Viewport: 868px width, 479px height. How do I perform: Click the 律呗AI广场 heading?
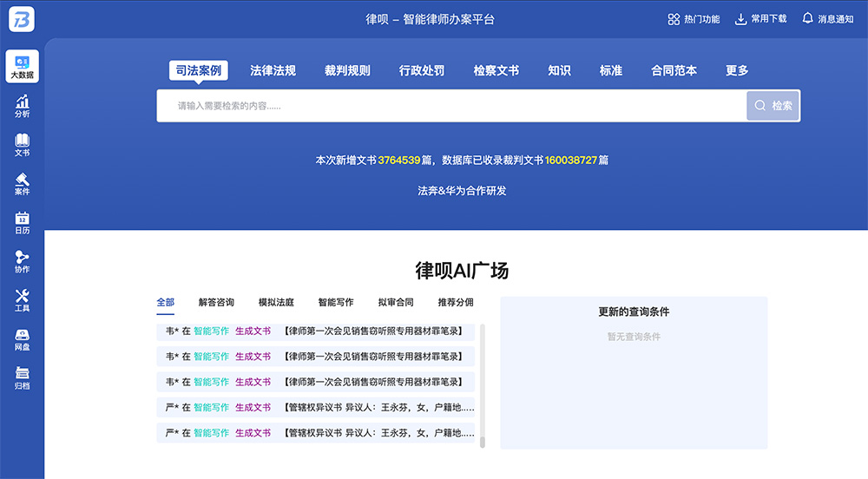tap(462, 271)
